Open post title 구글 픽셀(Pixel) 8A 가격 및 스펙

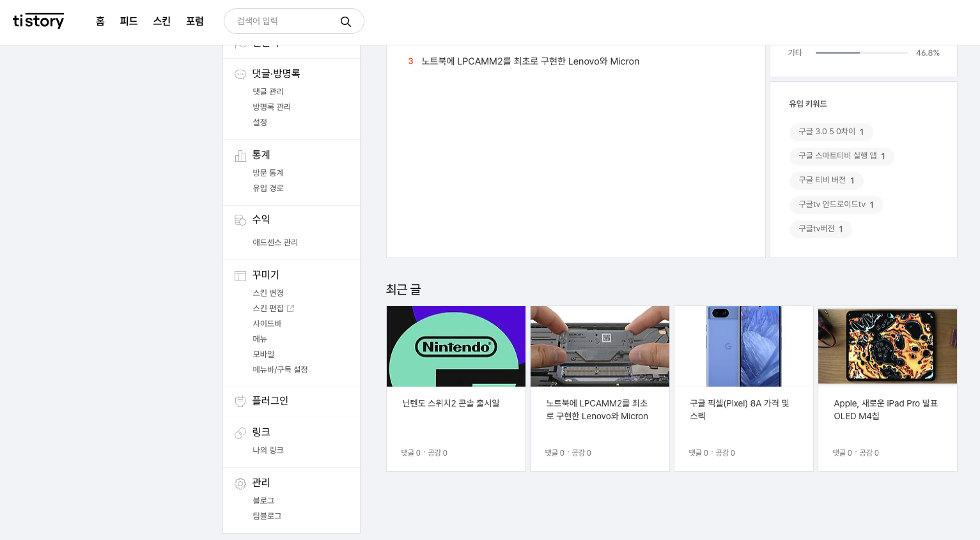click(x=740, y=410)
